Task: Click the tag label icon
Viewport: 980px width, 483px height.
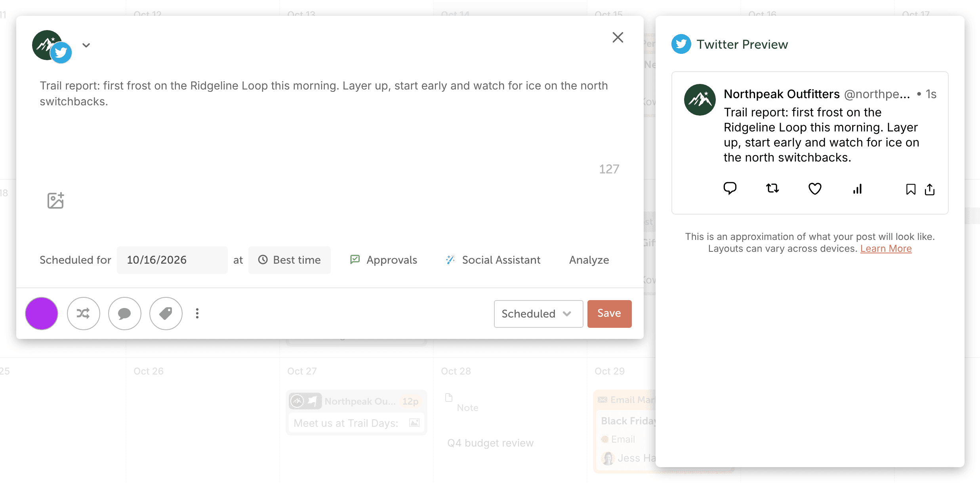Action: (x=166, y=314)
